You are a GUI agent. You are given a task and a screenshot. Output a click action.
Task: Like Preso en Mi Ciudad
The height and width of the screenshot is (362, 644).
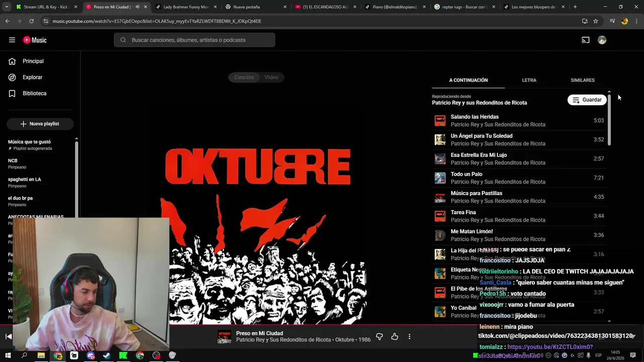point(394,336)
